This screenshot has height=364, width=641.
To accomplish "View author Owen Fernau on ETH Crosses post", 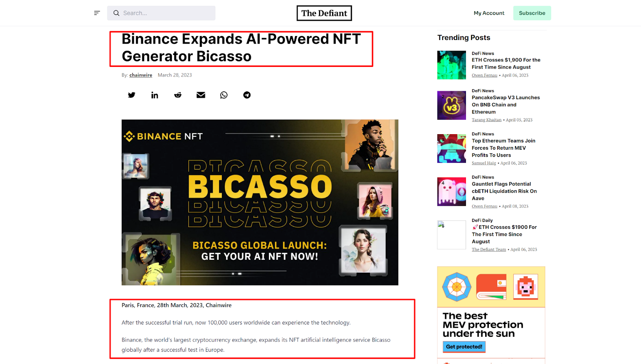I will tap(484, 75).
